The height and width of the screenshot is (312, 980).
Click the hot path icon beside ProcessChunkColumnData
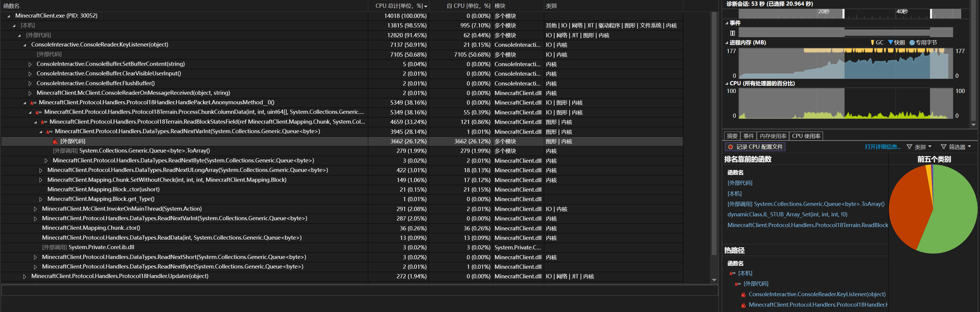point(38,112)
